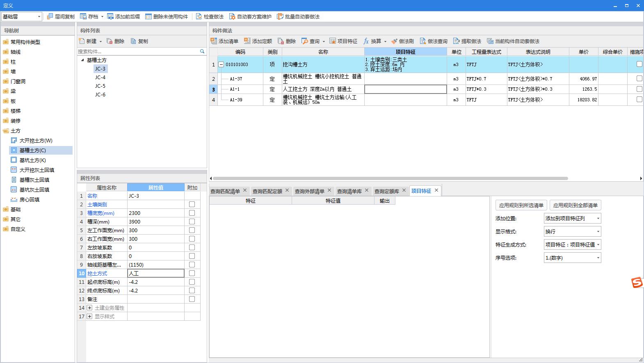Close the 项目特征 tab
644x363 pixels.
coord(436,190)
